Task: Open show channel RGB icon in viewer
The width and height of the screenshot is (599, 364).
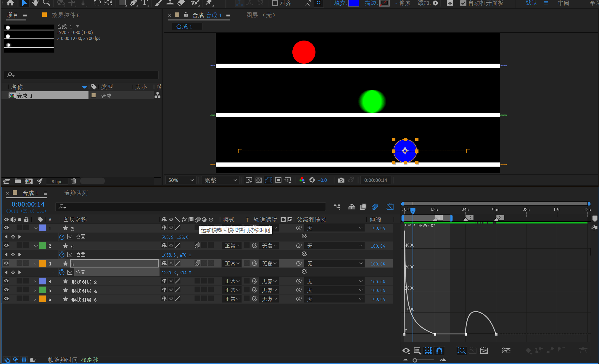Action: click(x=302, y=180)
